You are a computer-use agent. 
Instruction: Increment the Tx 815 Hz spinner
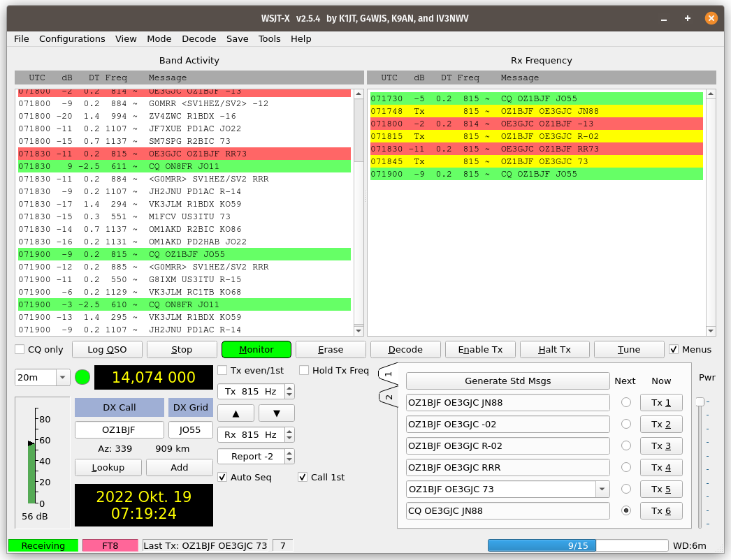tap(290, 388)
